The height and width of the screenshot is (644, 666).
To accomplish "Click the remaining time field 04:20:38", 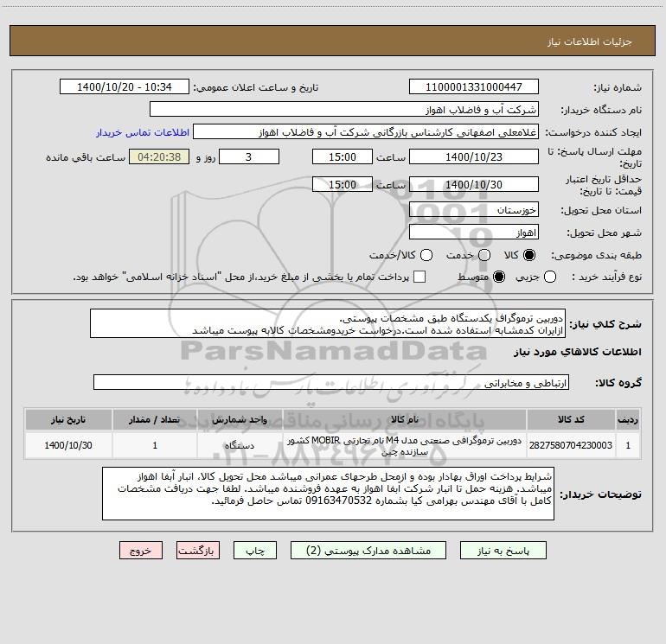I will (159, 156).
